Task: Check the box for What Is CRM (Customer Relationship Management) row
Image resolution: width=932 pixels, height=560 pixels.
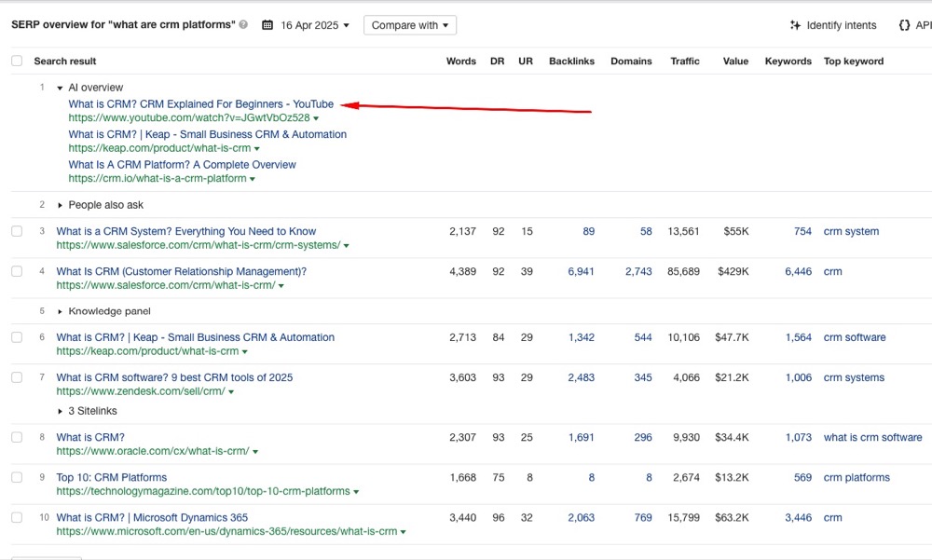Action: pyautogui.click(x=17, y=271)
